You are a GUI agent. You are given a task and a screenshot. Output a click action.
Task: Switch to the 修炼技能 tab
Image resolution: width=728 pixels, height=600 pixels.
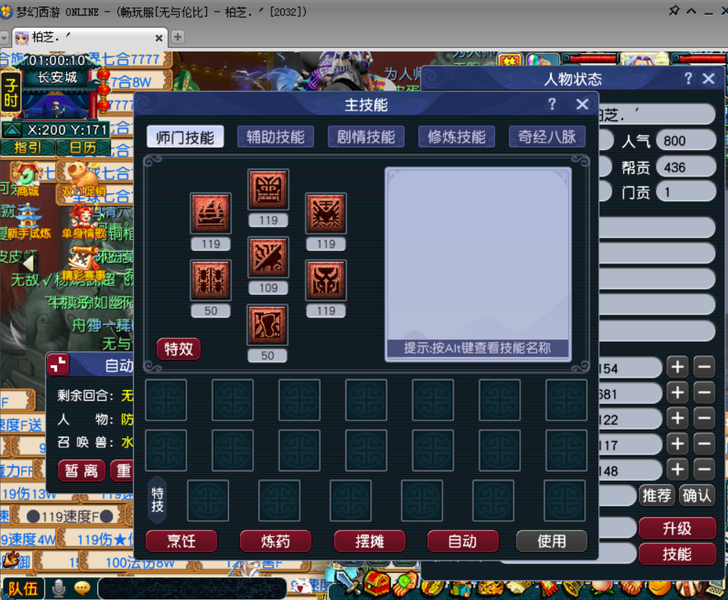coord(457,137)
